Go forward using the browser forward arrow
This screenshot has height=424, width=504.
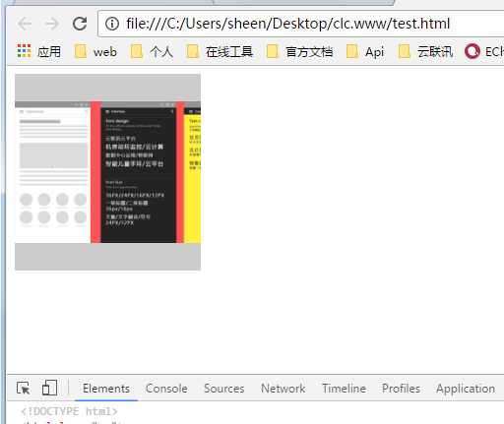tap(51, 24)
